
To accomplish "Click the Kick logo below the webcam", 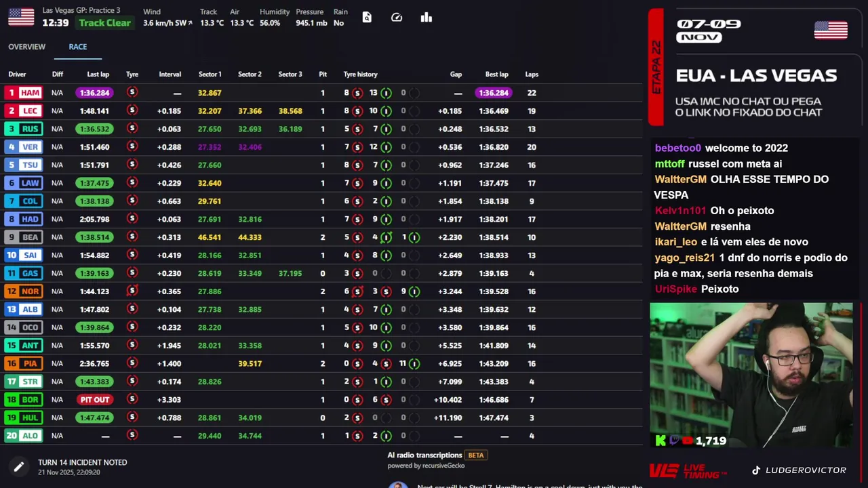I will [660, 441].
